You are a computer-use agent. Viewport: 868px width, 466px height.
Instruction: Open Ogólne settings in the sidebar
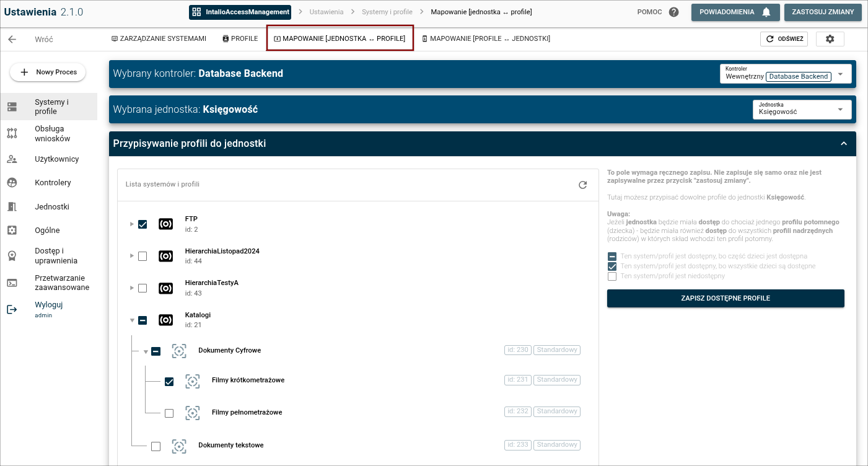pyautogui.click(x=48, y=231)
